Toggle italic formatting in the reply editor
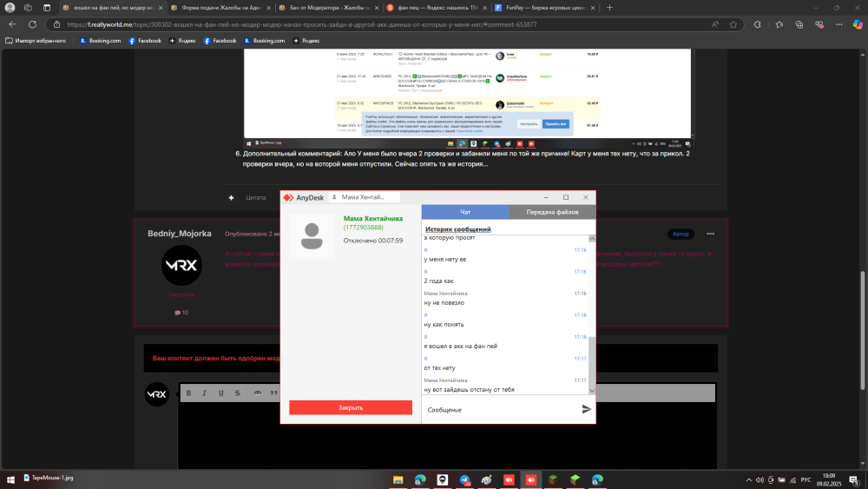Viewport: 868px width, 489px height. tap(204, 393)
